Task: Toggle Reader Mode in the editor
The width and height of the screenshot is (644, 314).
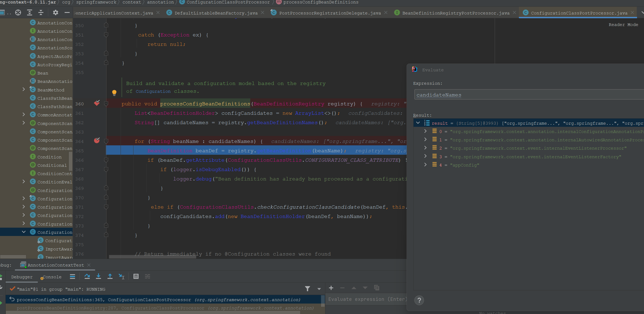Action: coord(623,25)
